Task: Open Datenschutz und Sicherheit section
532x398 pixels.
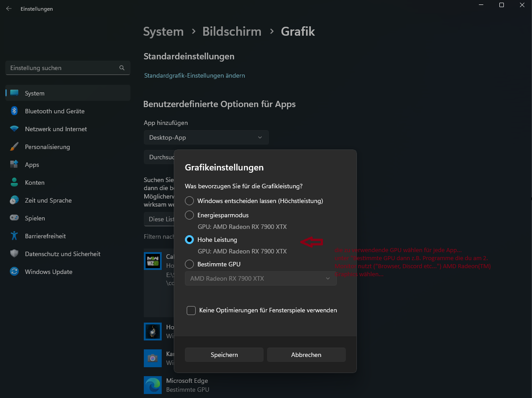Action: [x=68, y=254]
